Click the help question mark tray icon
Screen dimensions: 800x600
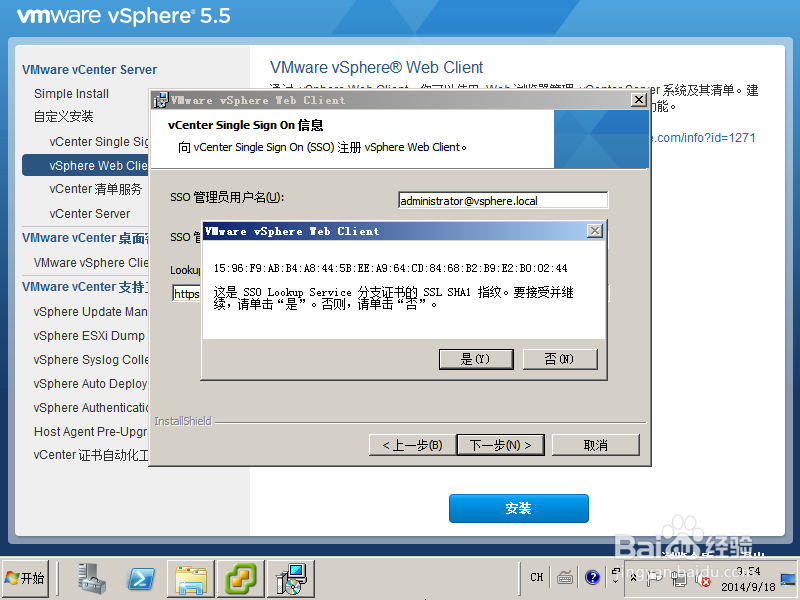point(592,577)
